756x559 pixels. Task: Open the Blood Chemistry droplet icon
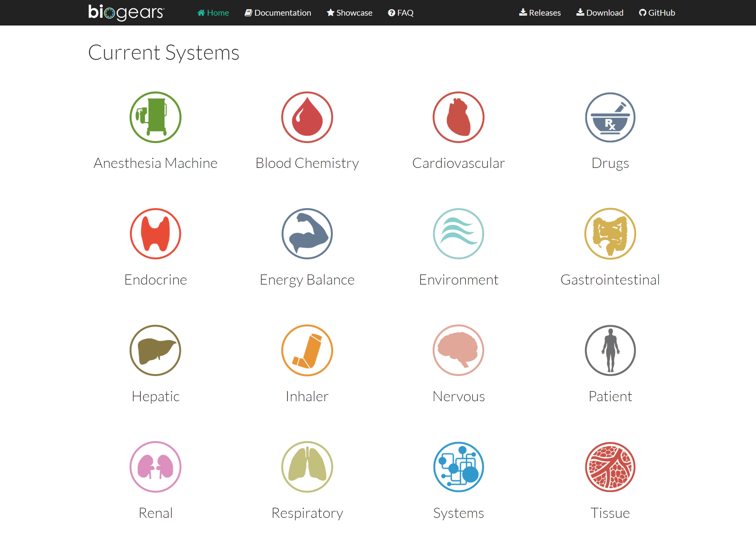pyautogui.click(x=307, y=117)
